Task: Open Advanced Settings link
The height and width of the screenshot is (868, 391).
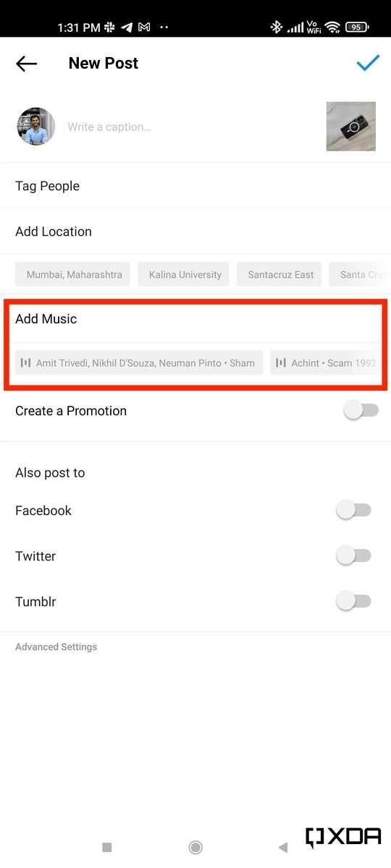Action: [56, 647]
